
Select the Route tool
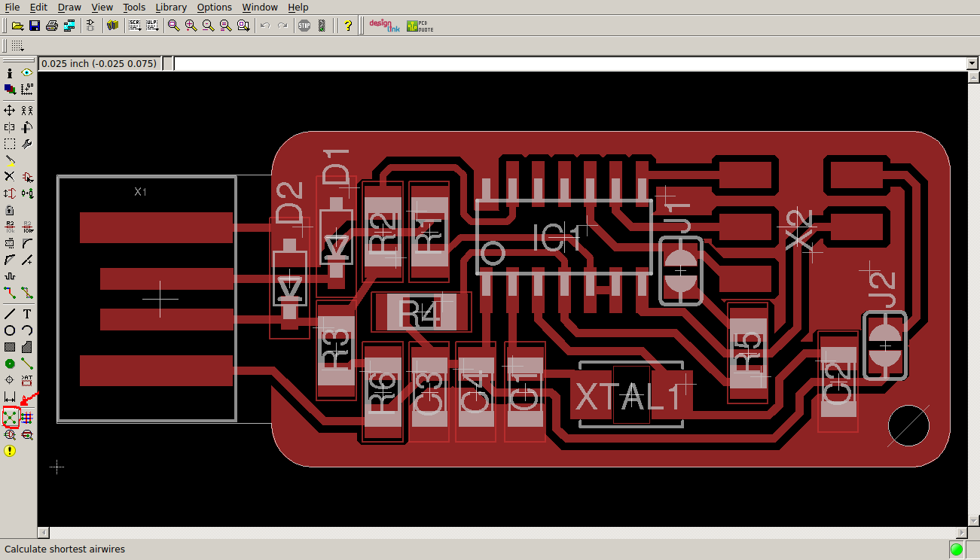click(x=10, y=293)
